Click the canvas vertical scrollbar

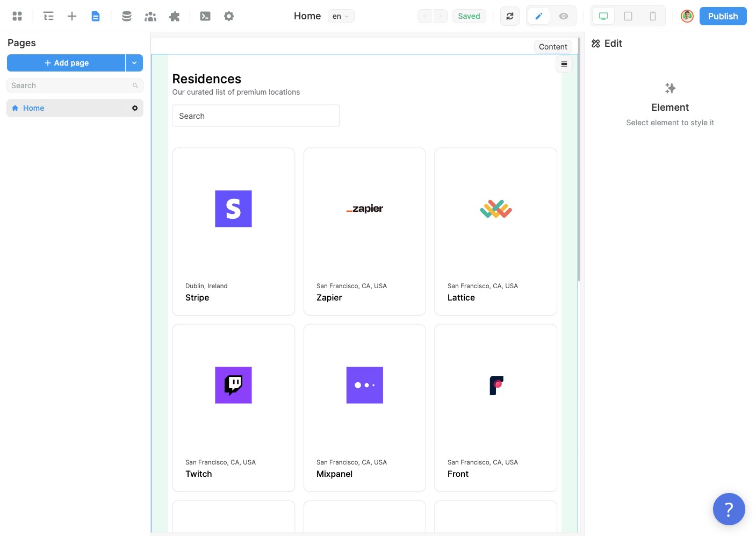(579, 159)
